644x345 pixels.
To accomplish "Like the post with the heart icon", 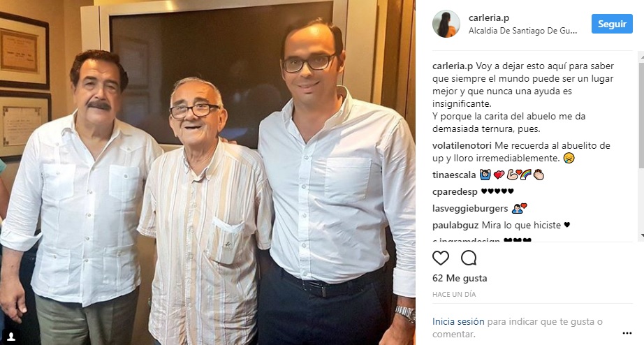I will 441,258.
